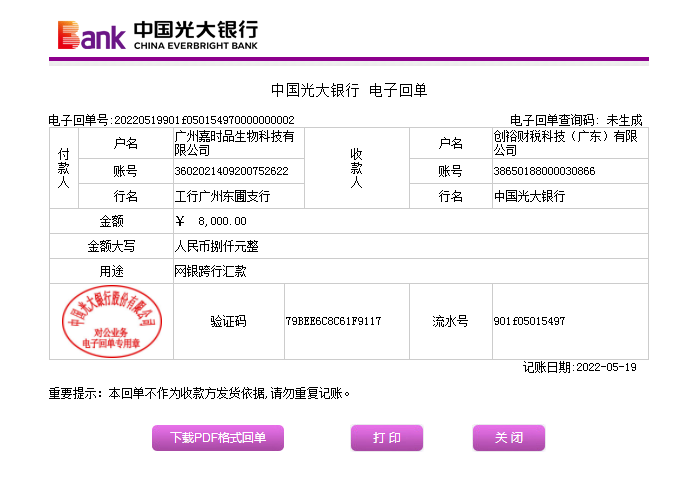This screenshot has width=699, height=481.
Task: Click the 付款人 label cell
Action: point(64,168)
